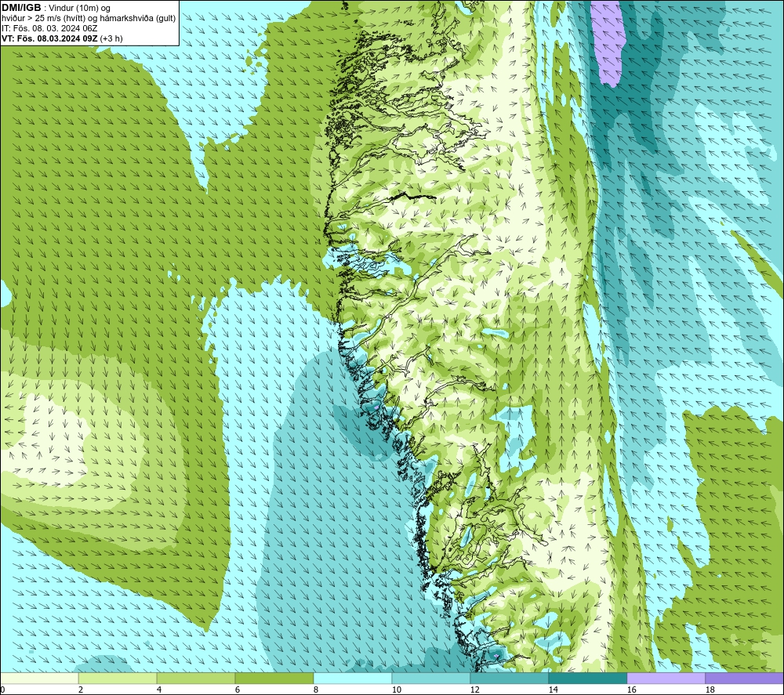Select the 6–8 m/s olive green swatch

click(274, 678)
